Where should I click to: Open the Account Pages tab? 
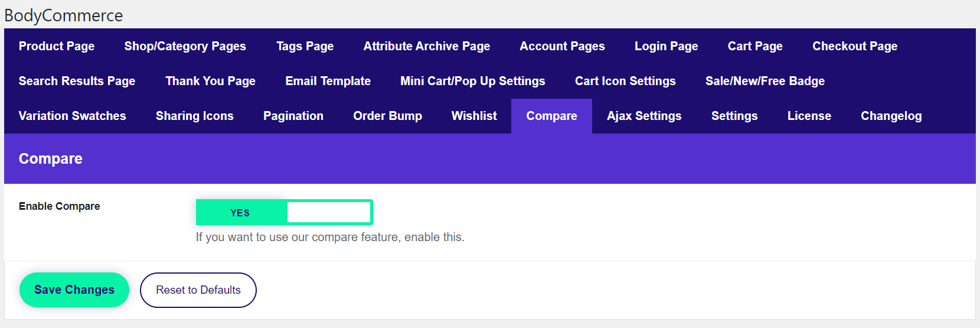[562, 46]
